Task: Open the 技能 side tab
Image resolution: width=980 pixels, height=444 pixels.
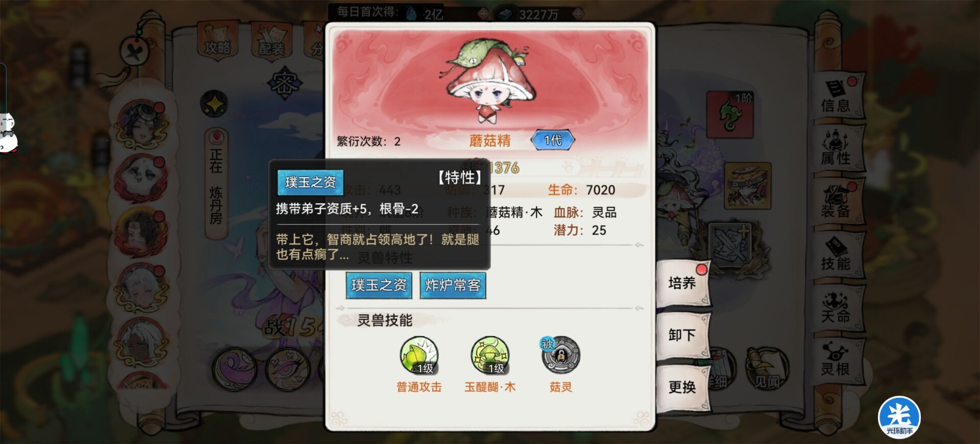Action: (837, 254)
